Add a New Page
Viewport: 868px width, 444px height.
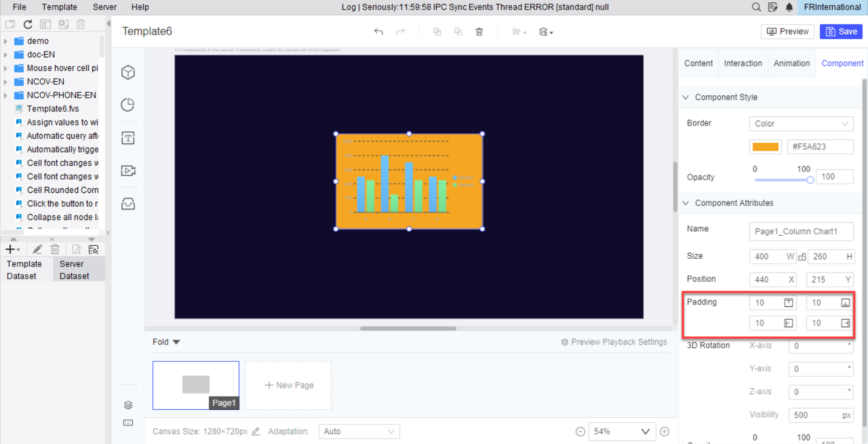tap(288, 385)
